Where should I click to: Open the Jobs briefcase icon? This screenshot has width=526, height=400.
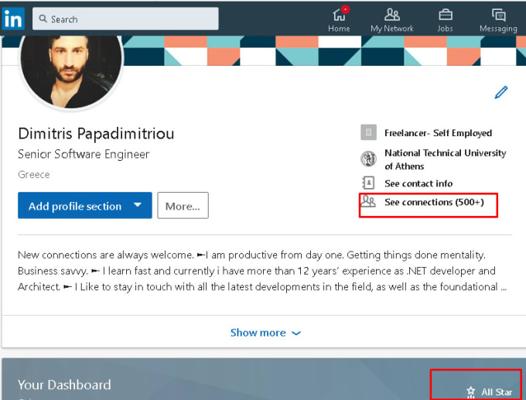(445, 15)
